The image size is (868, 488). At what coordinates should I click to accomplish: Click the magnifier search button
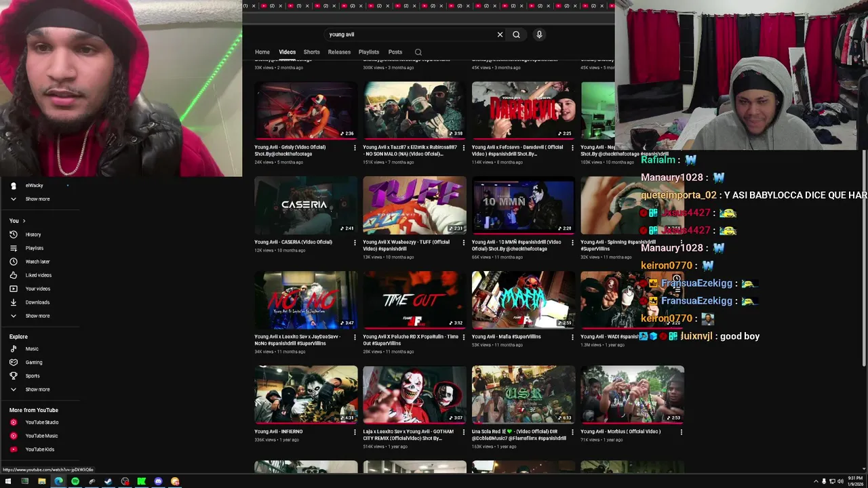(516, 35)
